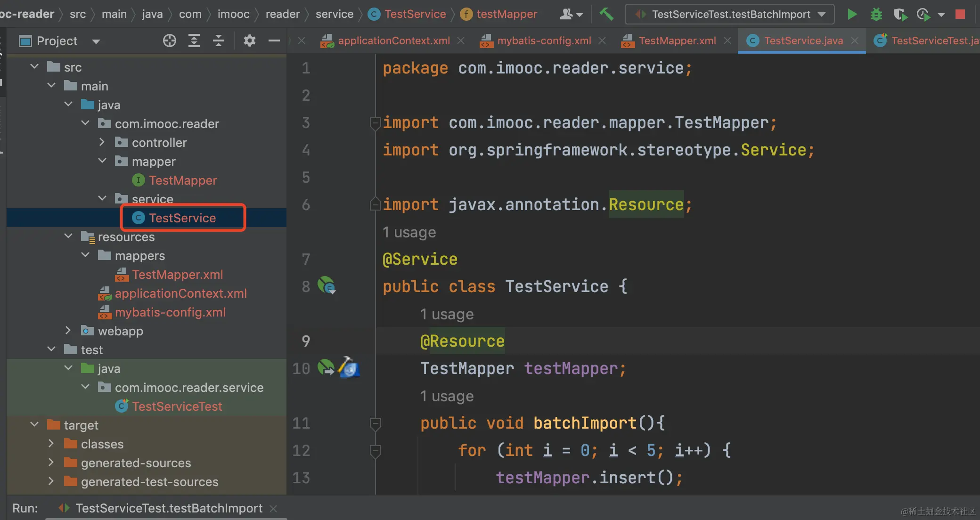Open Project panel settings gear
This screenshot has width=980, height=520.
click(249, 41)
